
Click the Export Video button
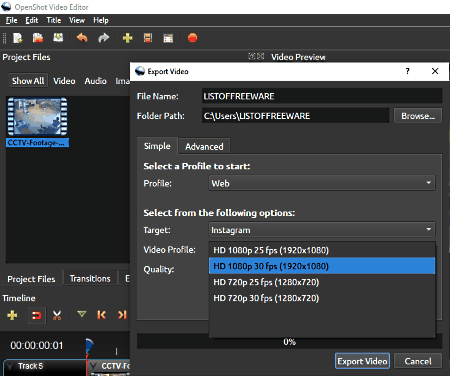click(362, 361)
